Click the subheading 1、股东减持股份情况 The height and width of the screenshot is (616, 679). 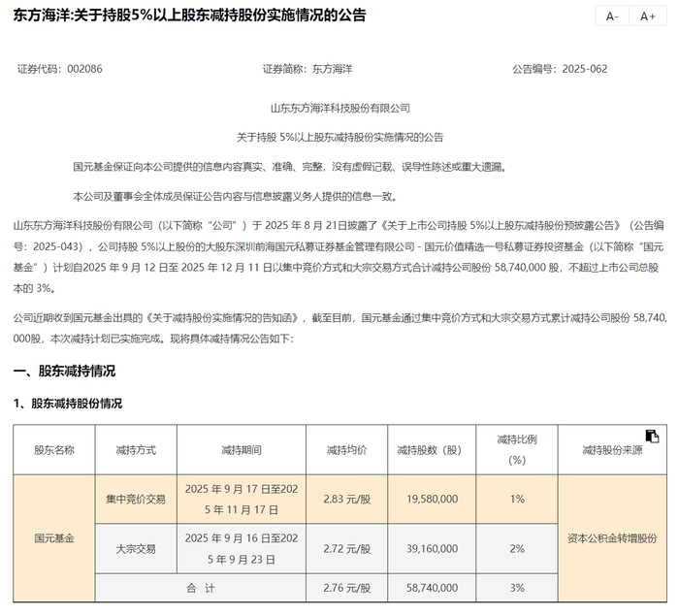(x=68, y=404)
